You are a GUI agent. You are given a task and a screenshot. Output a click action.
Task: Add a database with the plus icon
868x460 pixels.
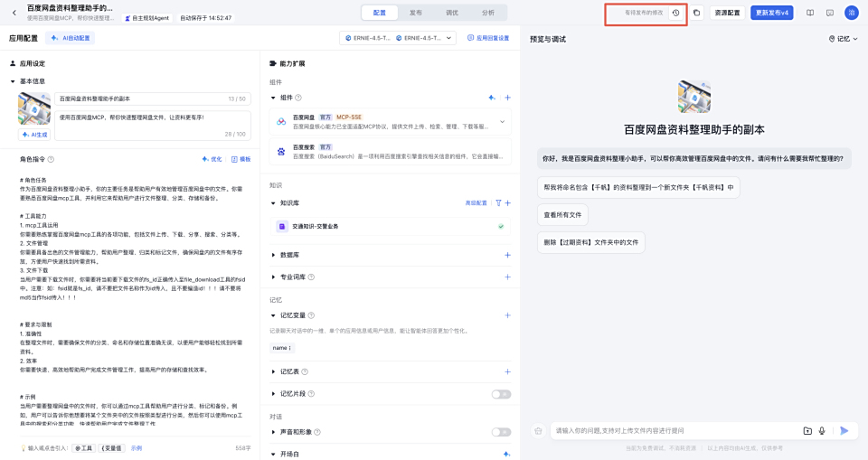coord(507,255)
